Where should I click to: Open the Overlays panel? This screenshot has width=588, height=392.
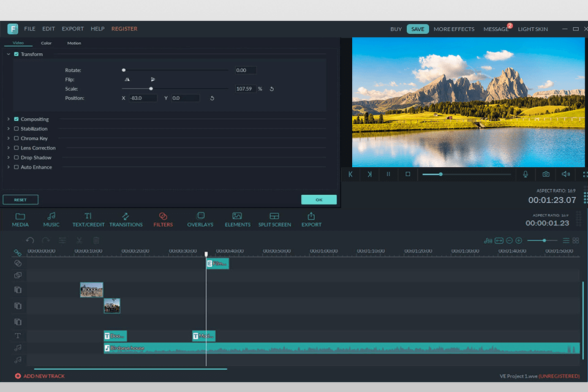click(200, 220)
